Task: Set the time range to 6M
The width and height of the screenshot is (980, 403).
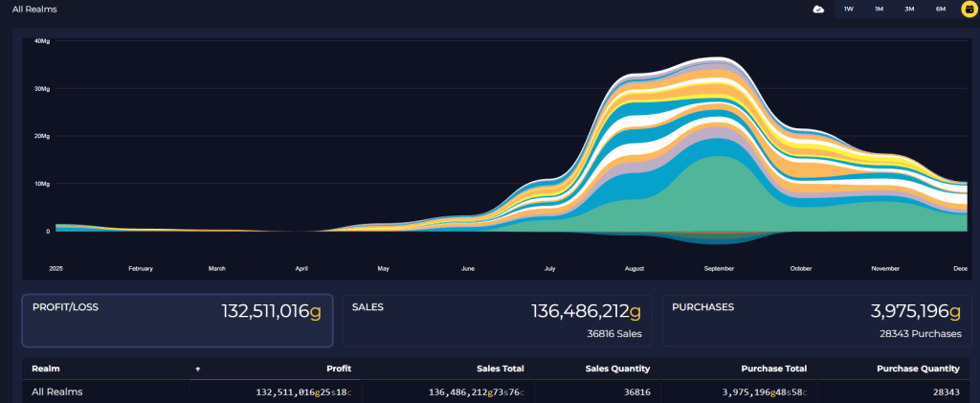Action: pos(940,9)
